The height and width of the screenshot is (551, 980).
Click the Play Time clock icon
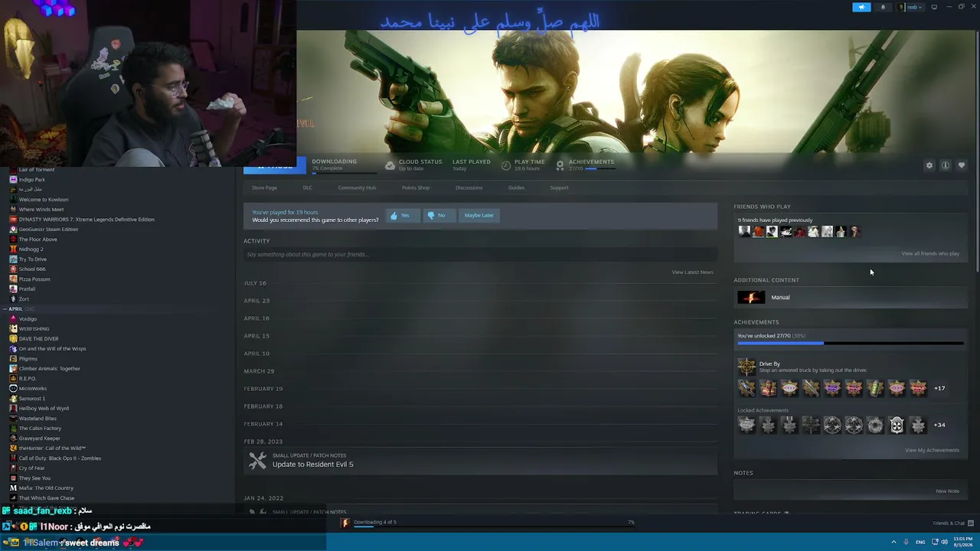coord(506,165)
